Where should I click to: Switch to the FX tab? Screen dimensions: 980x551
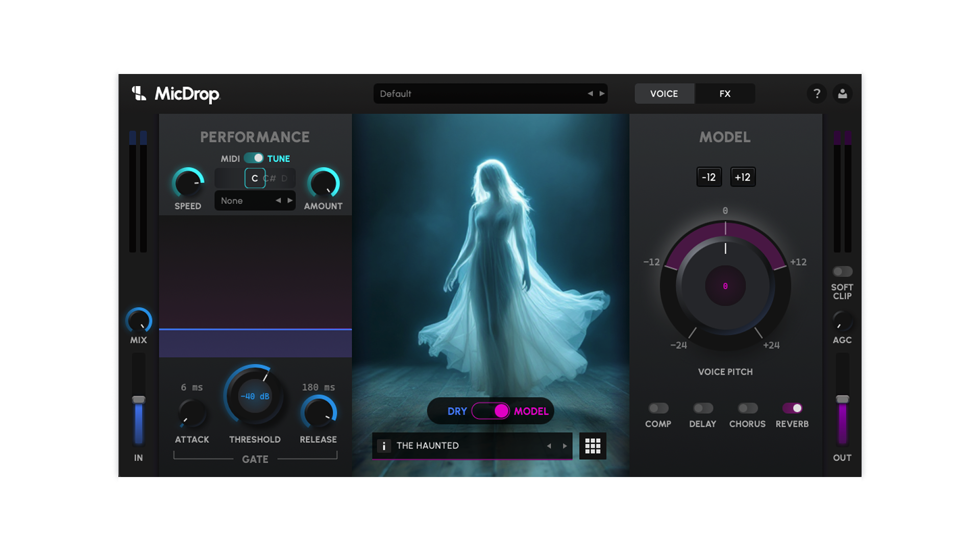[724, 93]
